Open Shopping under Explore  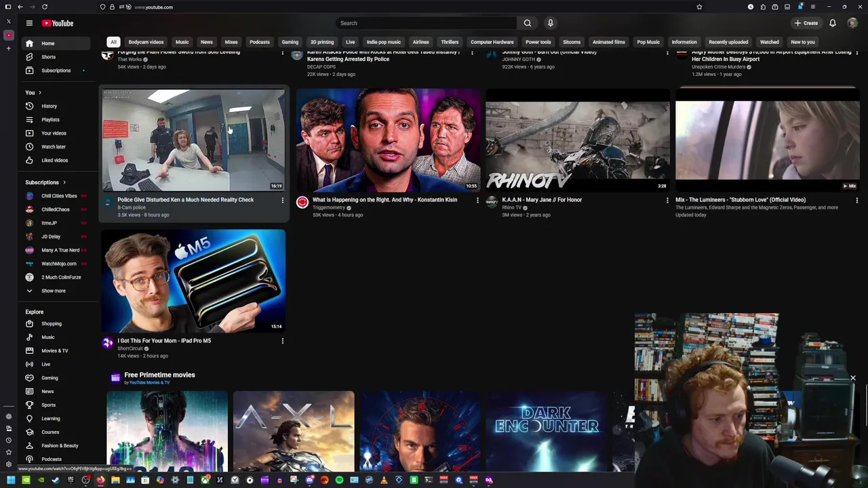click(54, 323)
